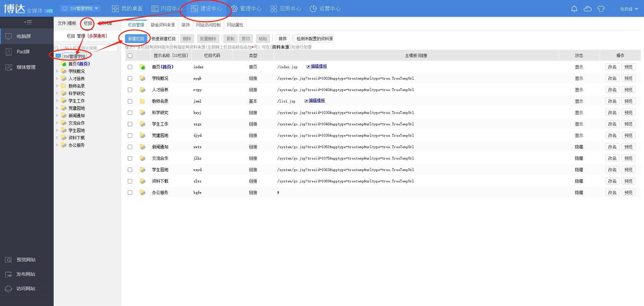Check the 首页(首页) row checkbox
644x306 pixels.
130,67
